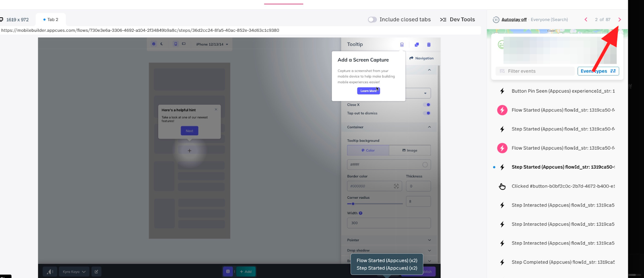Screen dimensions: 644x278
Task: Open the iPhone 12/13/14 device dropdown
Action: (x=212, y=44)
